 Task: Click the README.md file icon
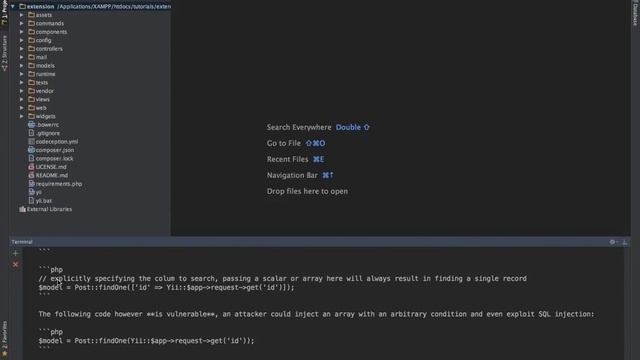coord(31,175)
